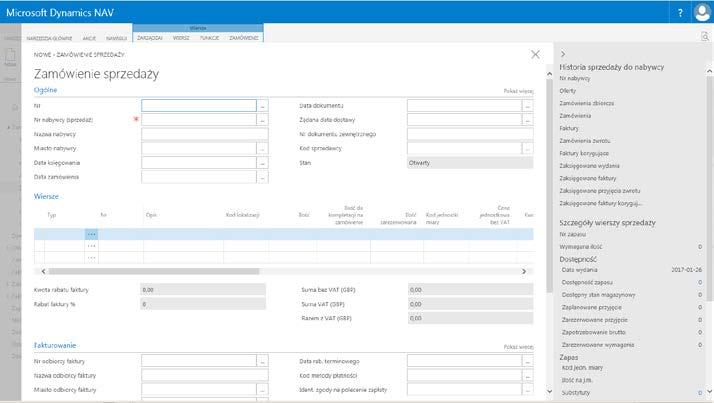714x403 pixels.
Task: Click the horizontal scrollbar thumb of the lines grid
Action: tap(154, 271)
